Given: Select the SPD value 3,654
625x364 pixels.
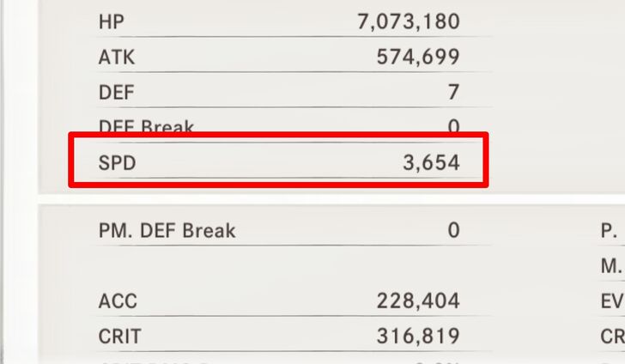Looking at the screenshot, I should pyautogui.click(x=432, y=161).
